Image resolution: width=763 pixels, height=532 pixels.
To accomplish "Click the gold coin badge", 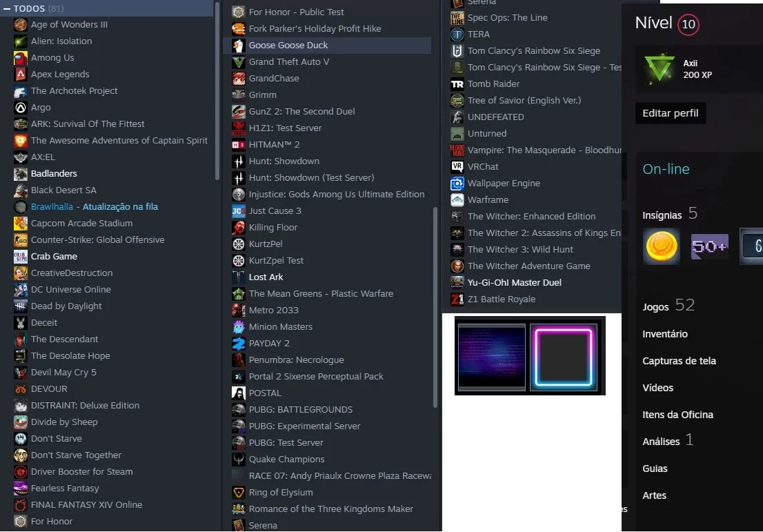I will click(661, 246).
